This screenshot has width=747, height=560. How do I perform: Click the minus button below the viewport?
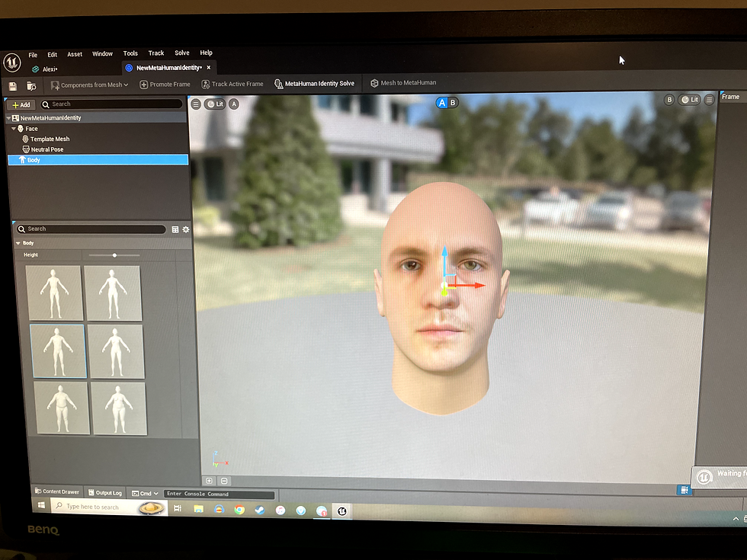(224, 481)
